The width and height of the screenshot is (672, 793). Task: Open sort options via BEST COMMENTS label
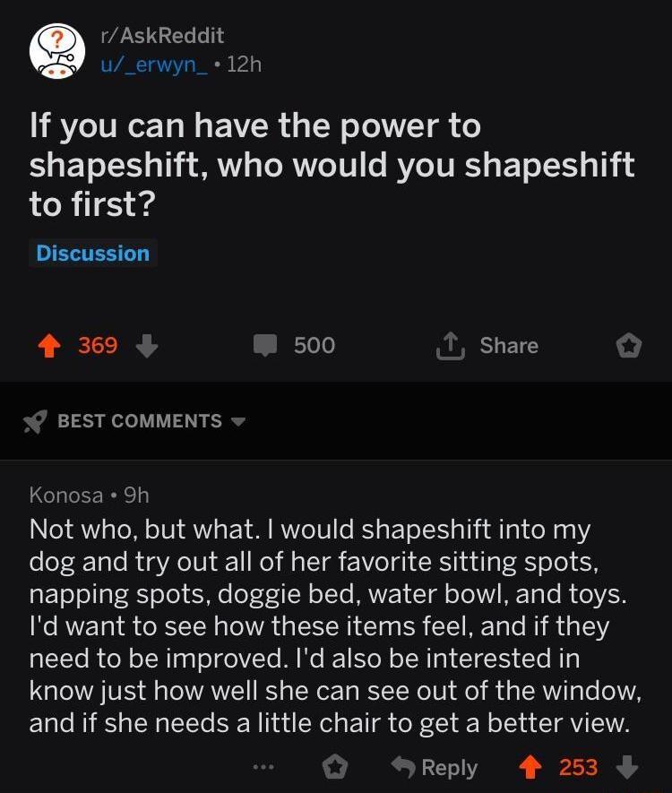[x=140, y=421]
